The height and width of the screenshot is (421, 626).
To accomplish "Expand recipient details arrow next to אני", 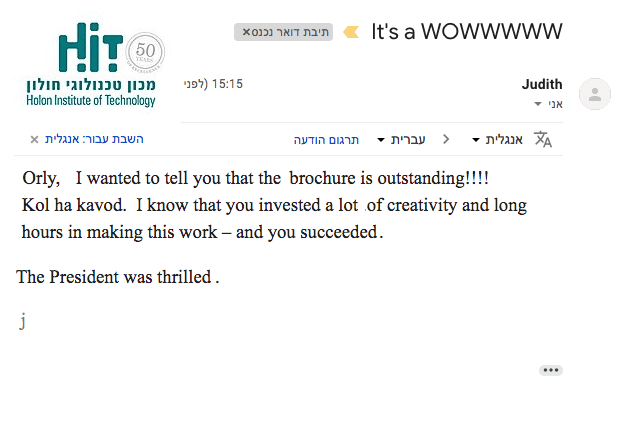I will click(538, 104).
